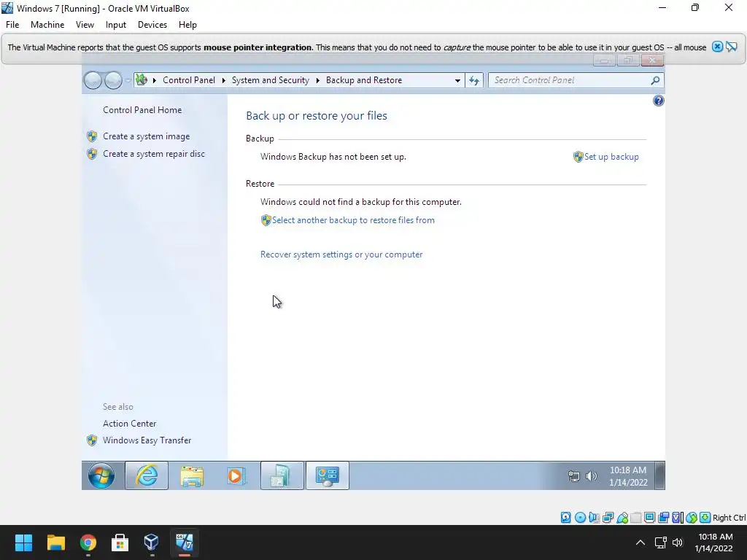Viewport: 747px width, 560px height.
Task: Open Windows Easy Transfer link
Action: pos(147,440)
